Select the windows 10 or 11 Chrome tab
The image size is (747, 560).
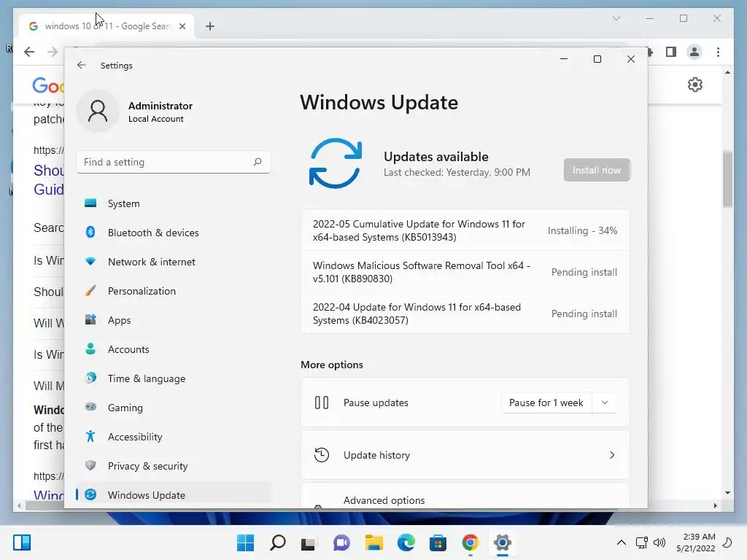pos(107,26)
